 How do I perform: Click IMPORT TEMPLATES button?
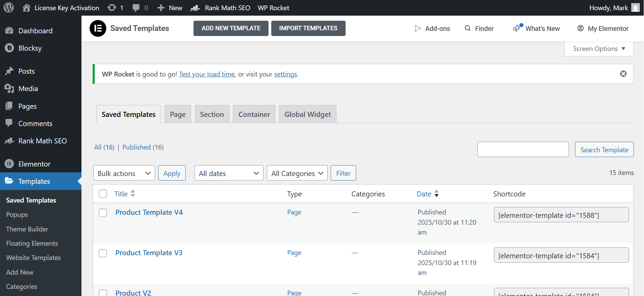(x=308, y=28)
